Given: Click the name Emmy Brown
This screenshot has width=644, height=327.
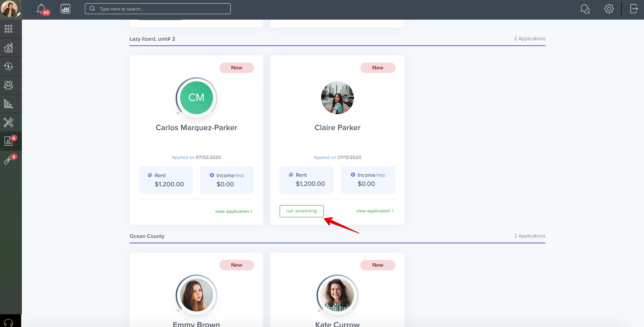Looking at the screenshot, I should (196, 324).
